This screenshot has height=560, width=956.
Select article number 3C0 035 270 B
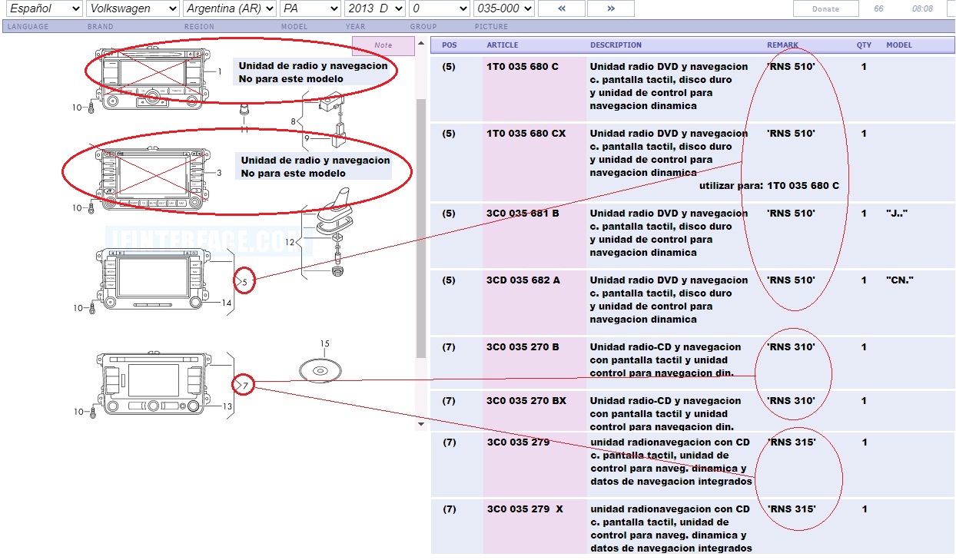(x=523, y=347)
